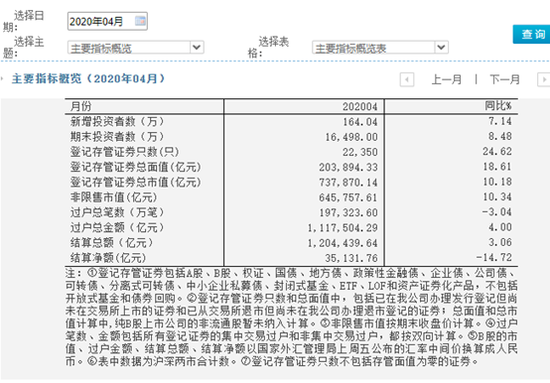
Task: Focus the 2020年04月 date input field
Action: (x=107, y=21)
